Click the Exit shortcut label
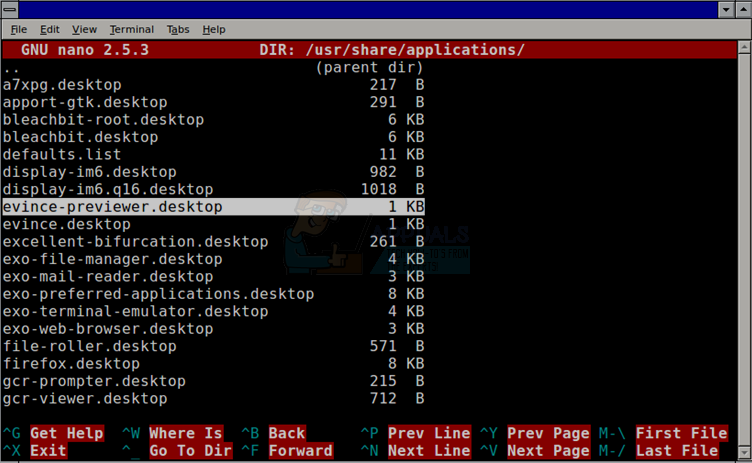Viewport: 752px width, 463px height. click(x=48, y=451)
